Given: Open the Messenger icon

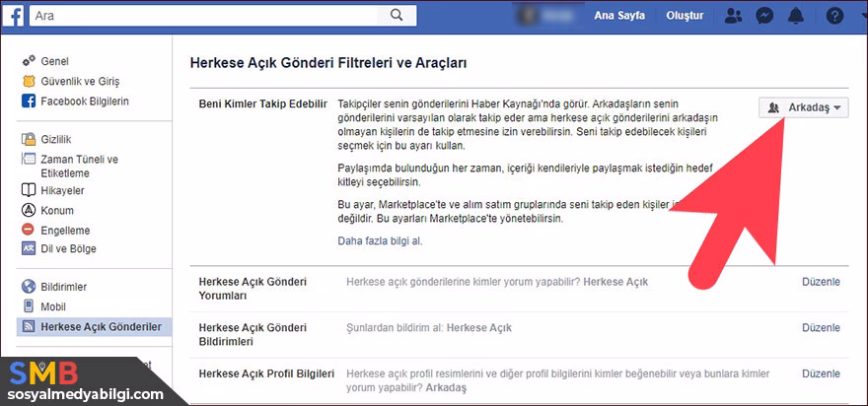Looking at the screenshot, I should pyautogui.click(x=764, y=16).
